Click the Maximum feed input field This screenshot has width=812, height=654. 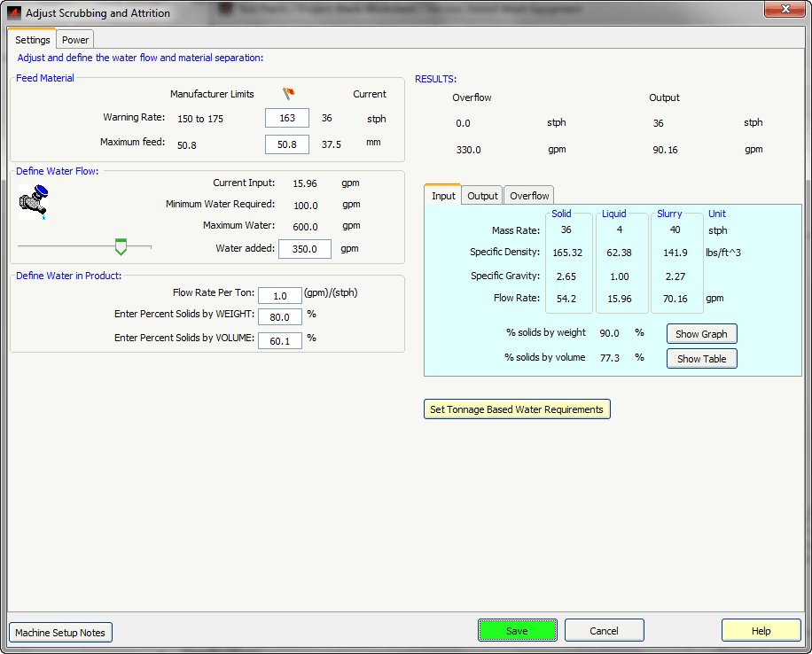tap(286, 144)
